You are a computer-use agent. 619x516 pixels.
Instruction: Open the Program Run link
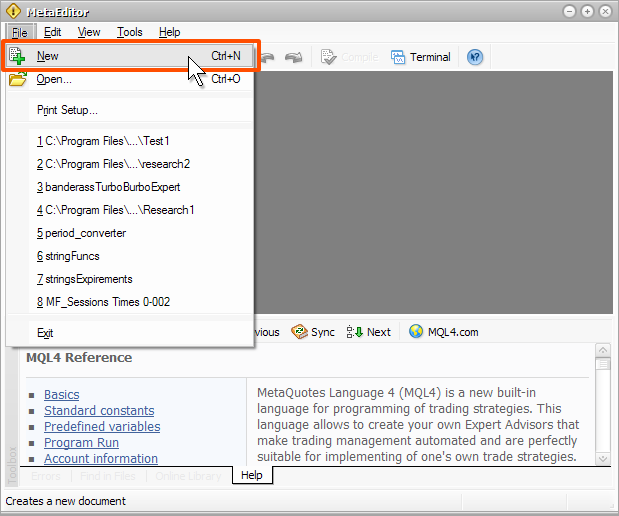pyautogui.click(x=81, y=443)
